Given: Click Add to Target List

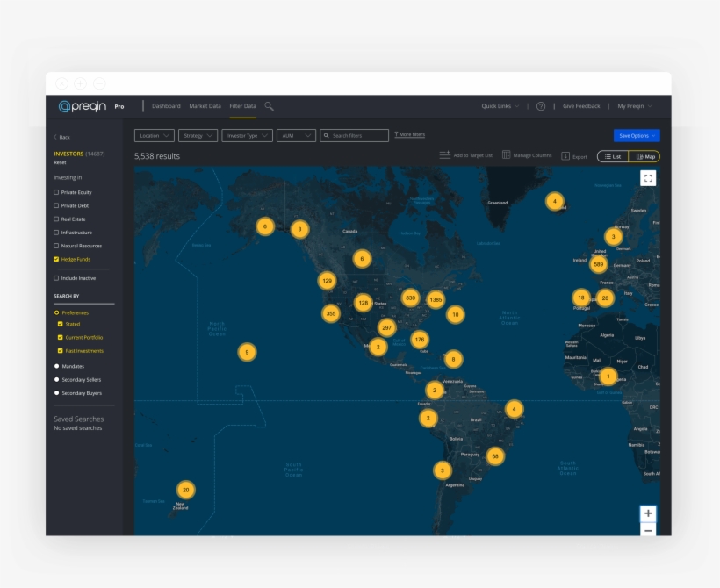Looking at the screenshot, I should pos(466,155).
